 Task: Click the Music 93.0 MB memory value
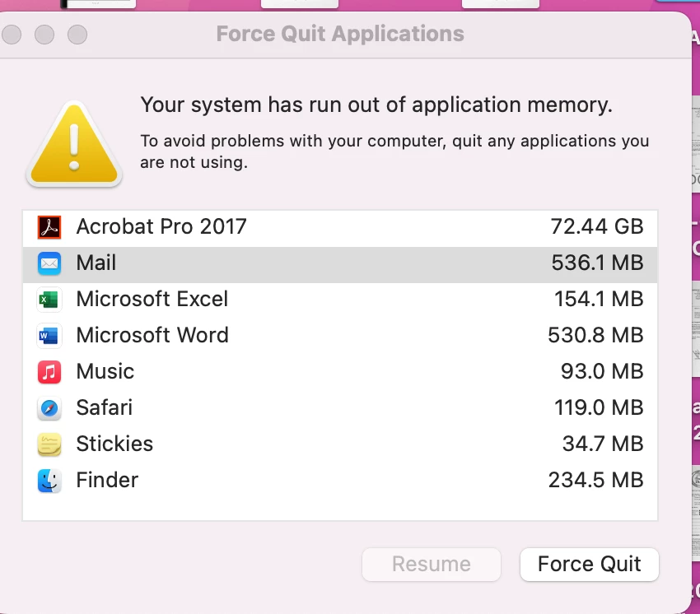click(601, 372)
